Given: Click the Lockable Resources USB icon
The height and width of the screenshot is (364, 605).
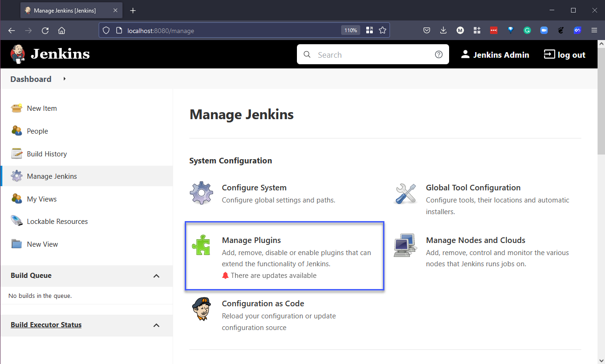Looking at the screenshot, I should 17,221.
